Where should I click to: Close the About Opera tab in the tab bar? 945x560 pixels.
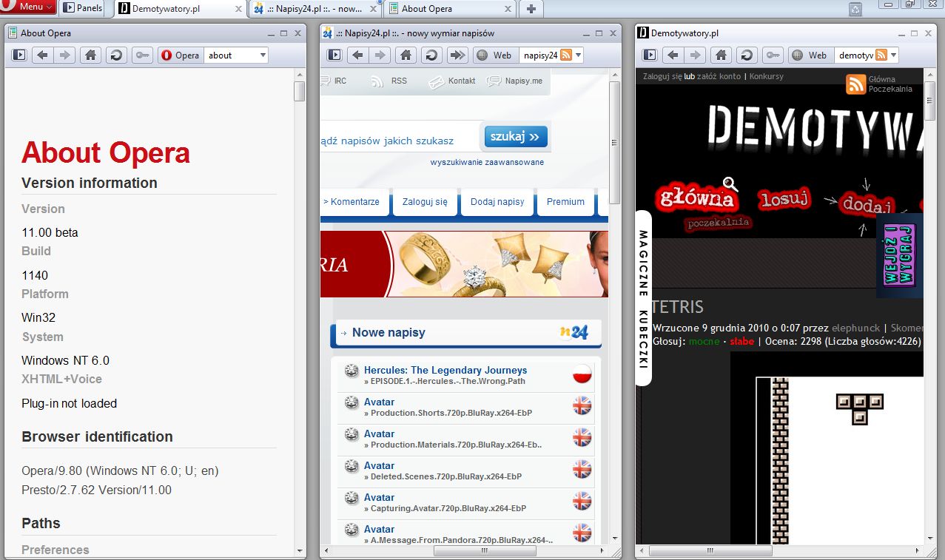tap(508, 9)
